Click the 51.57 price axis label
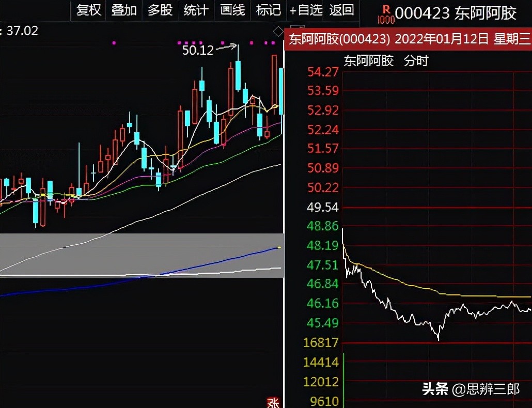The image size is (532, 408). (323, 149)
